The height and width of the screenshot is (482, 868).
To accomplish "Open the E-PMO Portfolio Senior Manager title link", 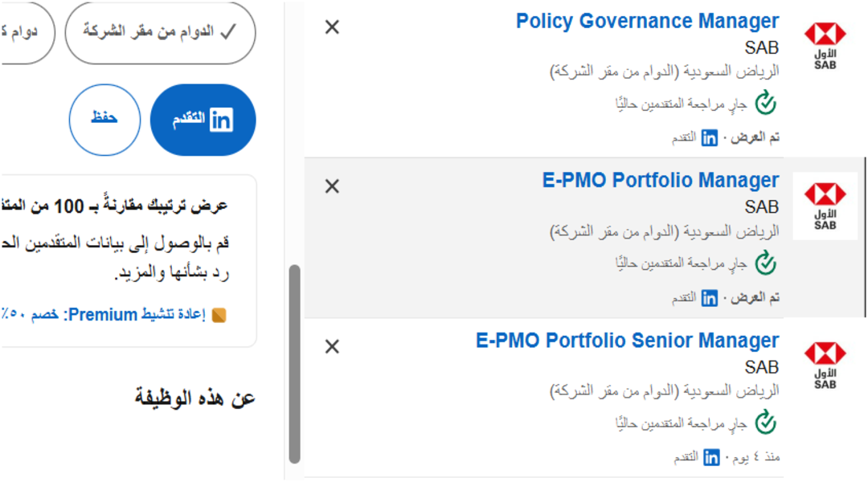I will pos(627,341).
